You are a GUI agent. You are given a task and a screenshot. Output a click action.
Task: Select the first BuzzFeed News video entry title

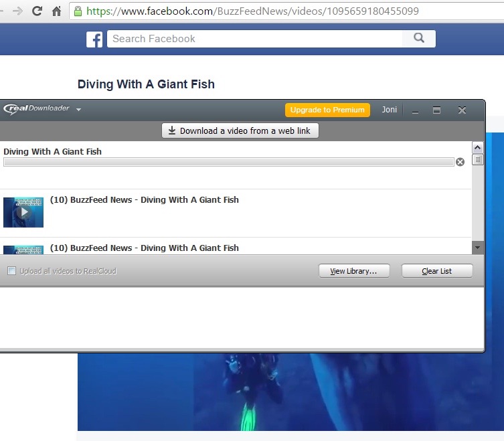tap(144, 199)
